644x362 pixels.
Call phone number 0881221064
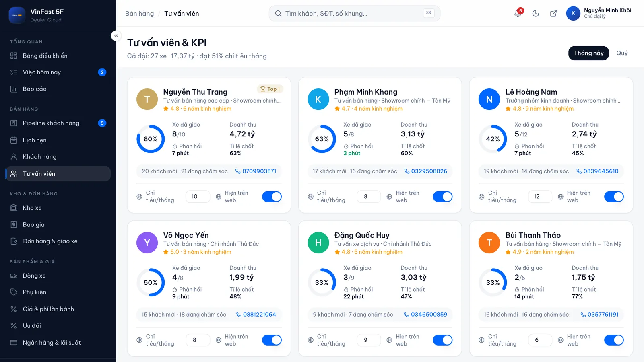pyautogui.click(x=256, y=315)
